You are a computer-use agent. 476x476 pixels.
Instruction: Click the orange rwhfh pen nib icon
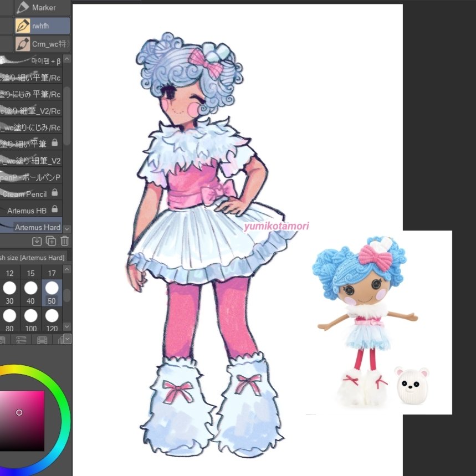[x=23, y=26]
